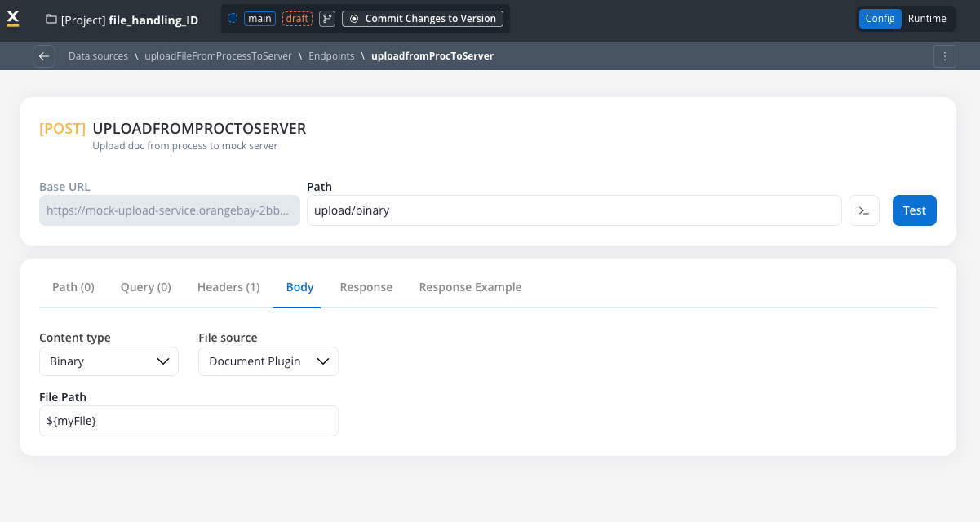The height and width of the screenshot is (522, 980).
Task: Select the main branch badge
Action: point(260,18)
